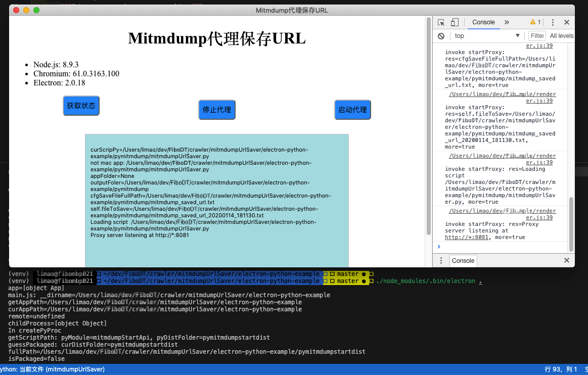Click the In createPyProc terminal line

[x=34, y=331]
